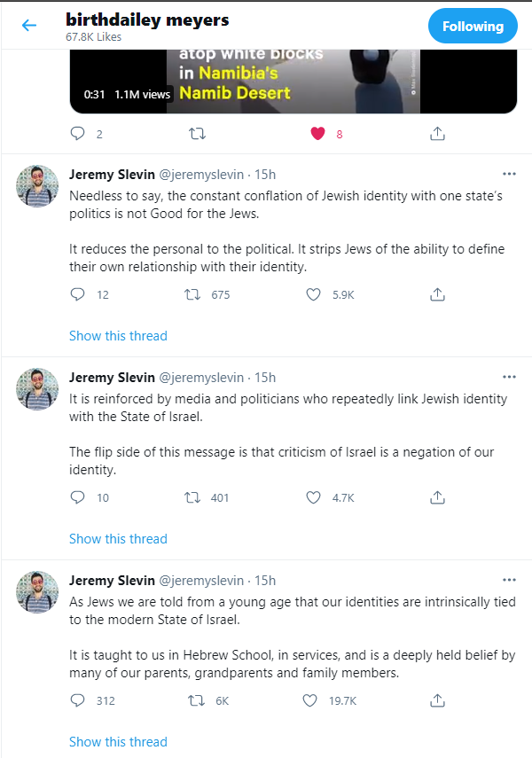
Task: Reply to the tweet with 12 replies
Action: point(77,294)
